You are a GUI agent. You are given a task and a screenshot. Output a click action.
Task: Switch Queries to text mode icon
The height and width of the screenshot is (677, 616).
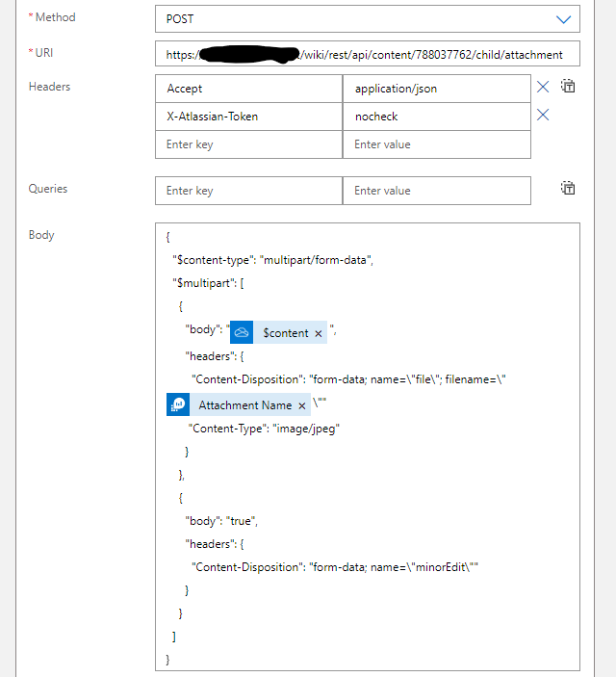tap(568, 188)
